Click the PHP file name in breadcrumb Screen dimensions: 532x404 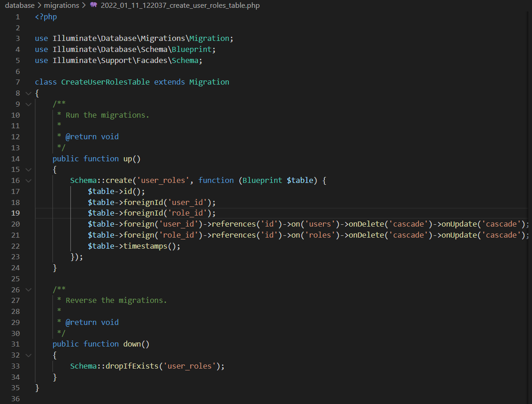(180, 6)
